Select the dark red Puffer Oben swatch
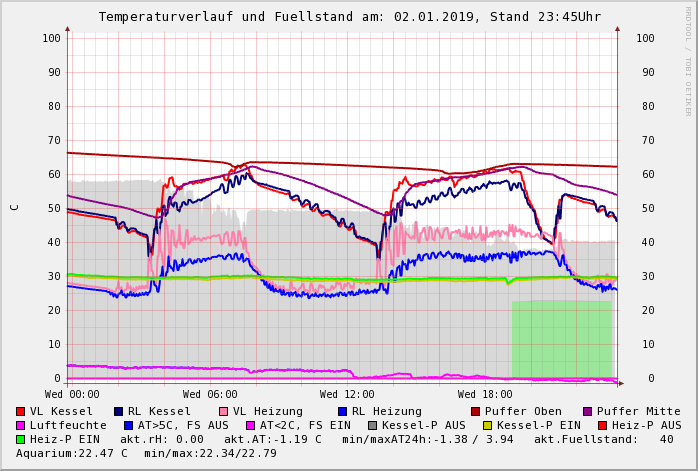 click(476, 411)
